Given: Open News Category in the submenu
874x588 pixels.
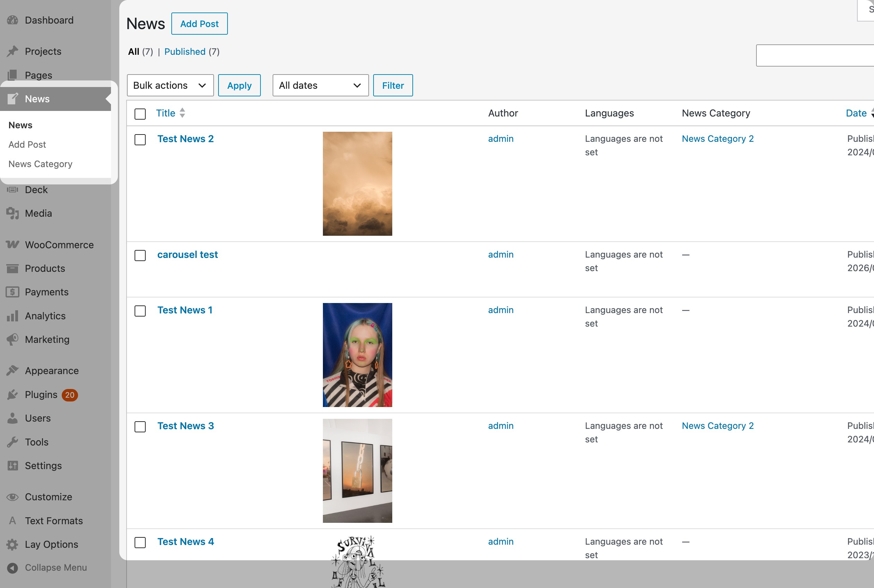Looking at the screenshot, I should (41, 164).
